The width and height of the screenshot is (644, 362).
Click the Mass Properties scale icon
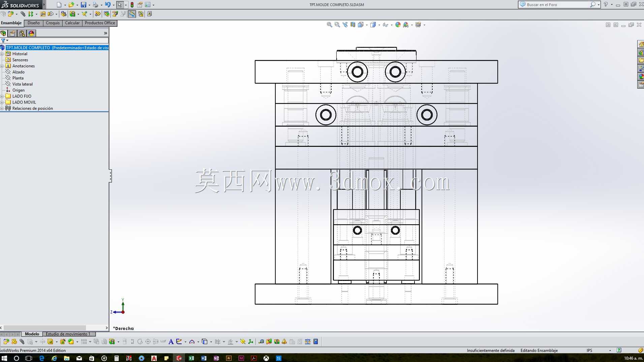click(308, 341)
